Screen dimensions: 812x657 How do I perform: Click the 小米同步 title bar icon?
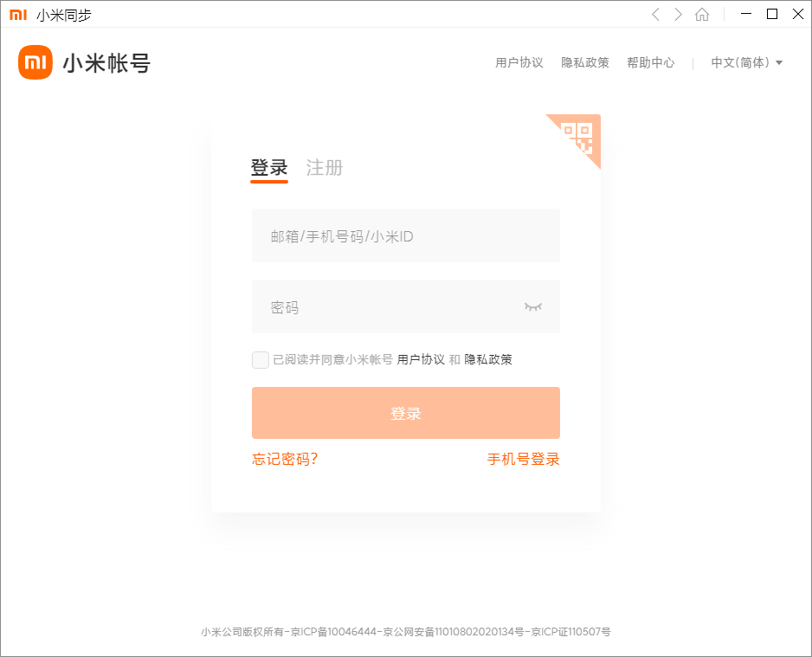pos(18,15)
